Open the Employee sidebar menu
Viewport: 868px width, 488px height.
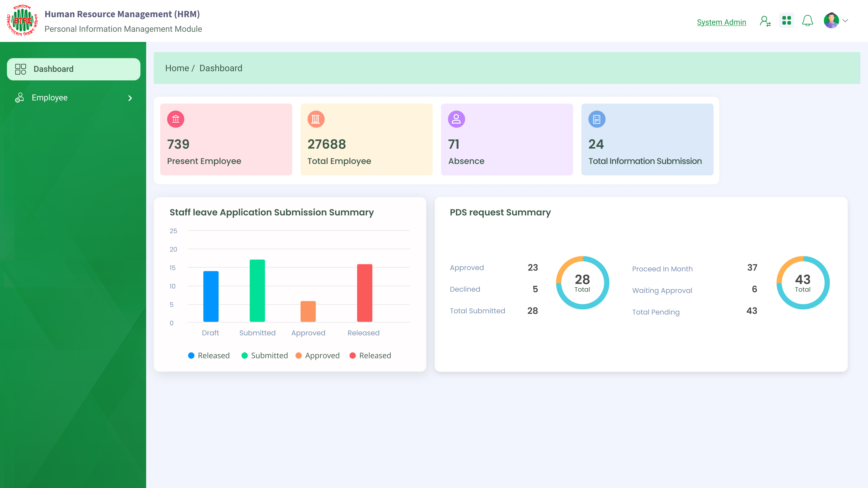coord(50,98)
